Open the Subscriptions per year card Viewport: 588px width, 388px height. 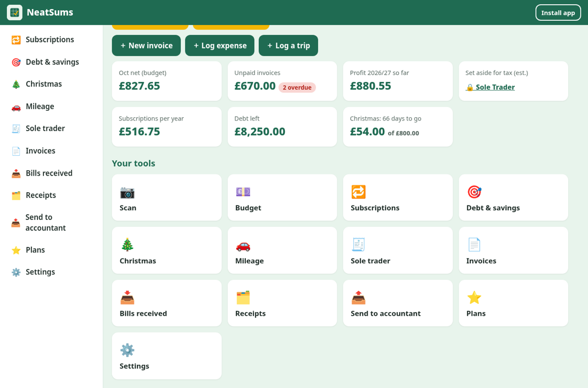[x=167, y=127]
